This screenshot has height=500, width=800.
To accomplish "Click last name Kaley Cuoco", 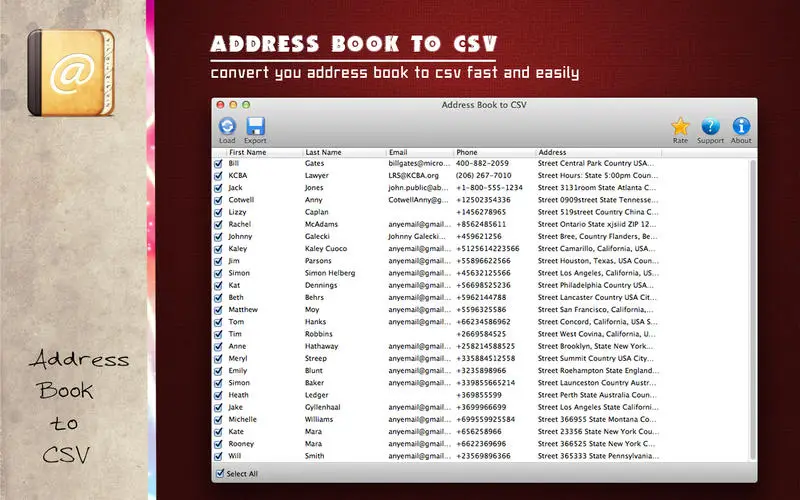I will (326, 248).
